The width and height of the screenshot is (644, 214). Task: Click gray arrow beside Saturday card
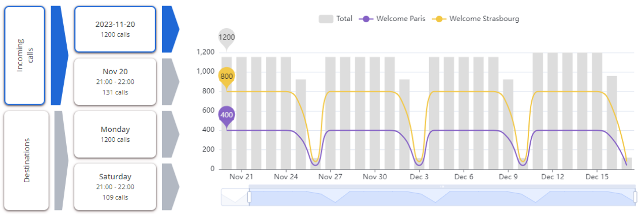(x=169, y=187)
